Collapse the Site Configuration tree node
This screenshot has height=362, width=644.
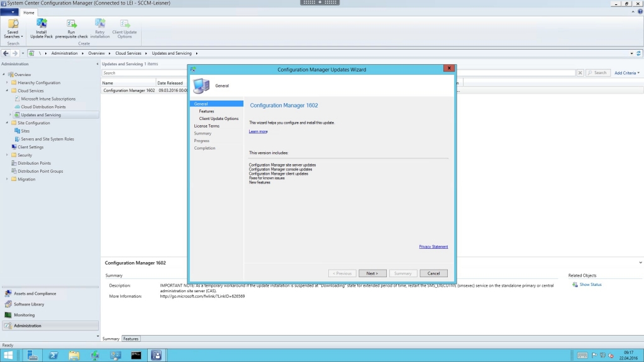coord(7,123)
